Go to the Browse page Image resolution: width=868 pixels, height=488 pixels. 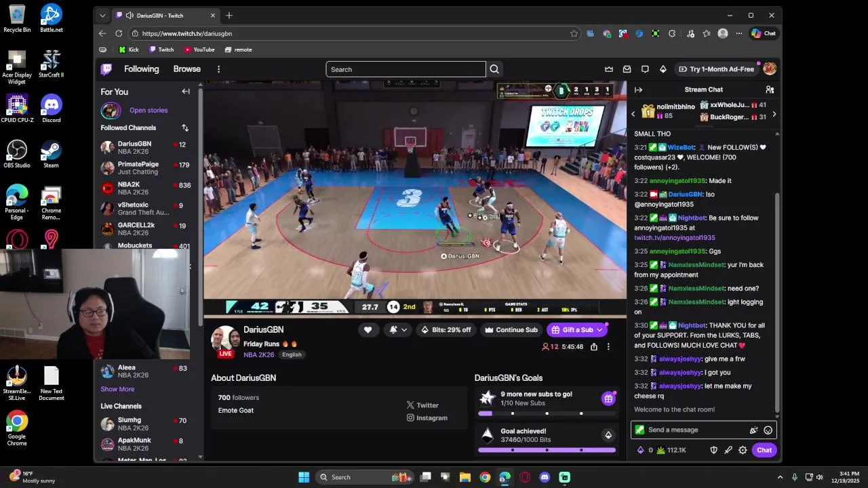[186, 69]
